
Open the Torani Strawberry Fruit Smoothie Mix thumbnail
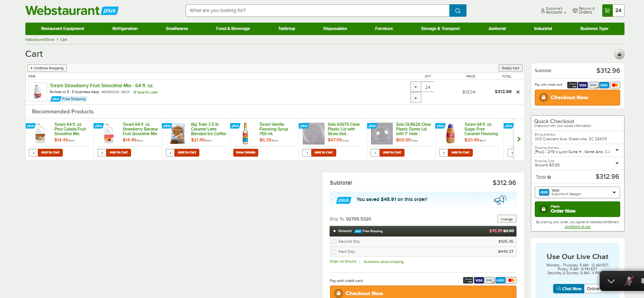point(38,92)
